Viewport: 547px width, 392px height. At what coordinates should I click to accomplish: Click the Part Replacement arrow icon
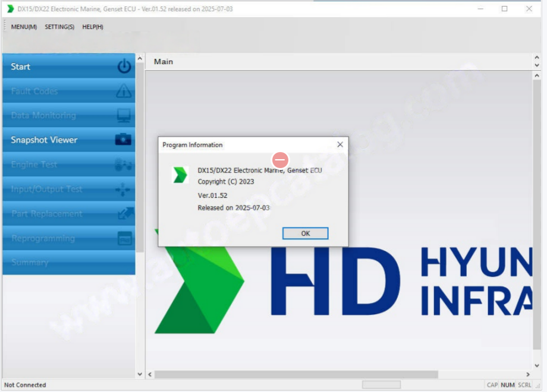point(125,213)
